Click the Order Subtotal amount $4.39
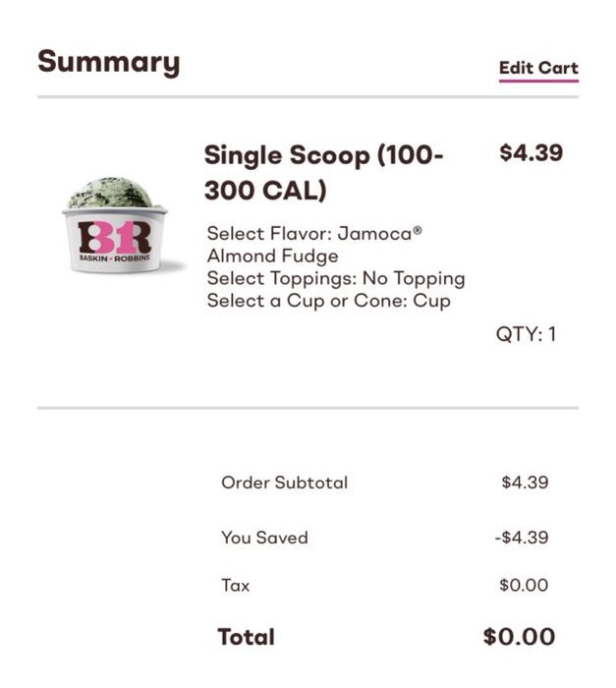This screenshot has height=688, width=616. (525, 483)
